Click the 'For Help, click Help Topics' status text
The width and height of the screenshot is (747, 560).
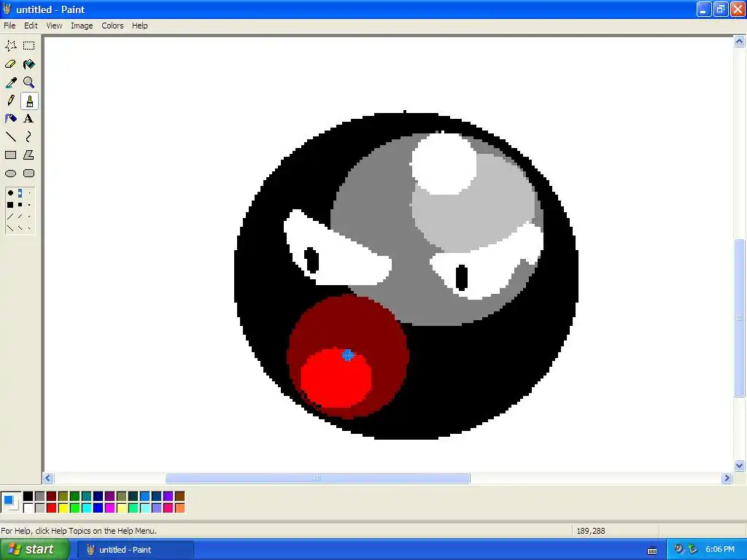pos(79,531)
